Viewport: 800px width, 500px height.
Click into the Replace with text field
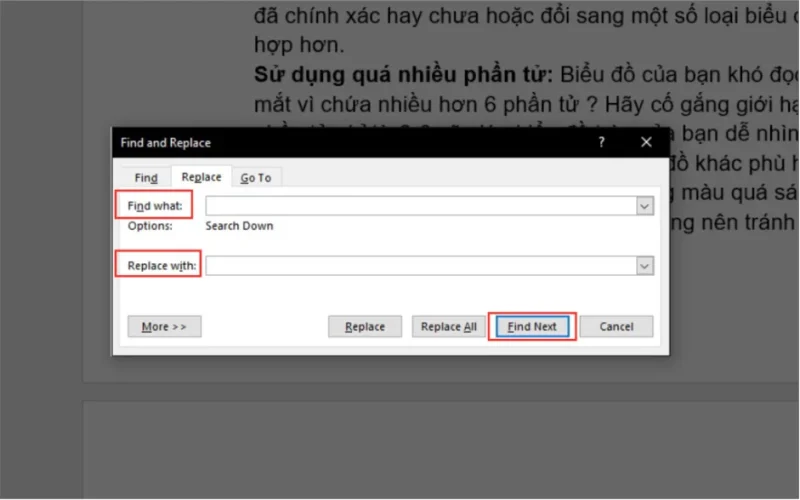(421, 266)
